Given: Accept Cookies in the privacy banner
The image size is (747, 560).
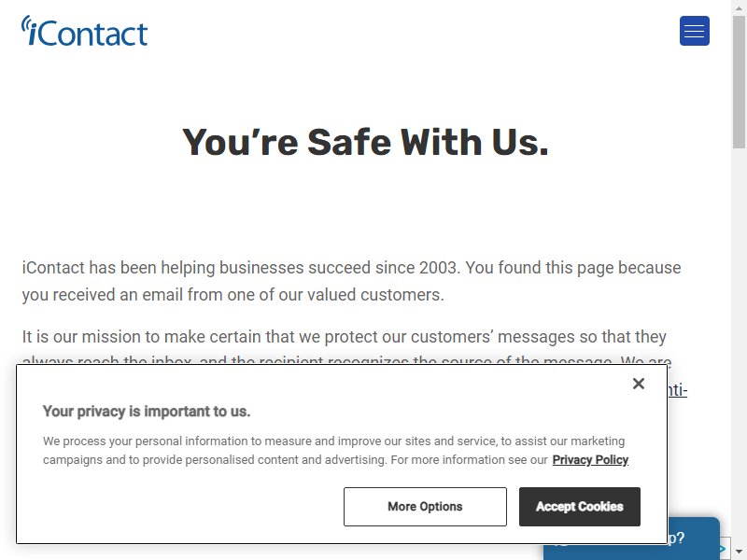Looking at the screenshot, I should click(x=579, y=506).
